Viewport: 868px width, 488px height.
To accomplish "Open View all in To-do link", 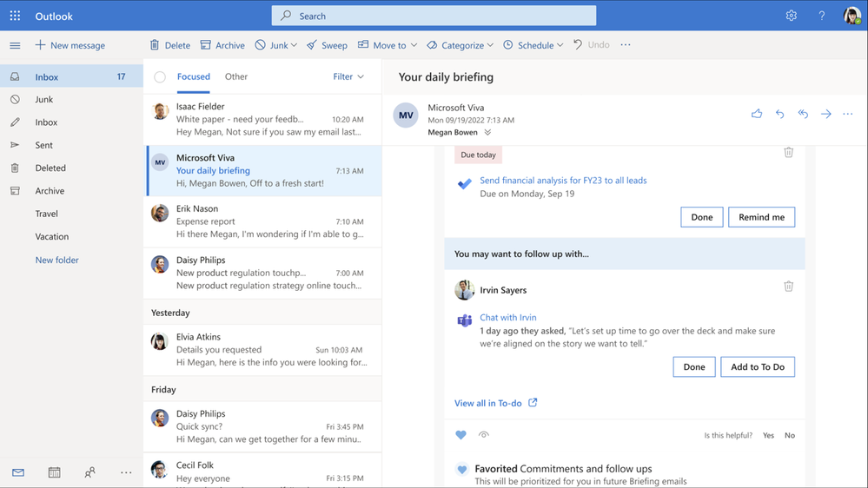I will click(x=496, y=403).
